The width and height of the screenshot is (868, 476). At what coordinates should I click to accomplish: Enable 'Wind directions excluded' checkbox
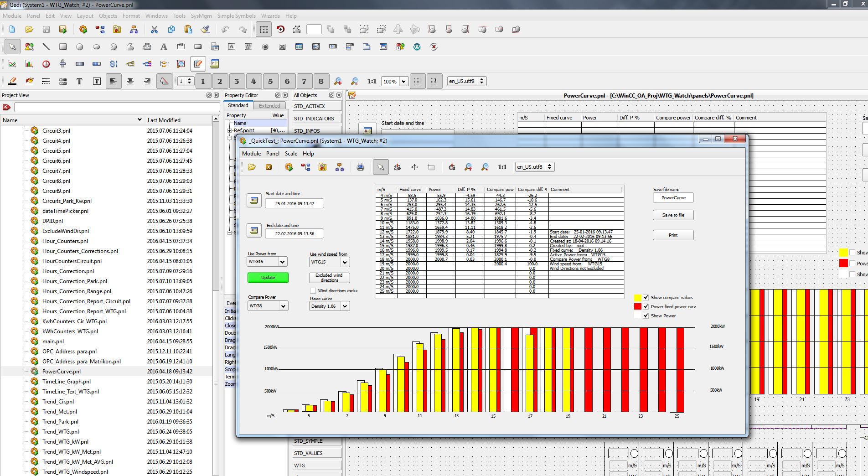click(313, 290)
